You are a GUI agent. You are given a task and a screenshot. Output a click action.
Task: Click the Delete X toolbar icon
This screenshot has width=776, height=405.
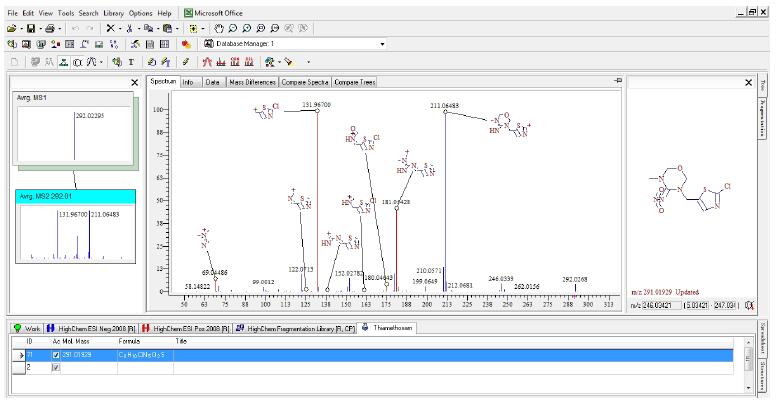pyautogui.click(x=109, y=28)
